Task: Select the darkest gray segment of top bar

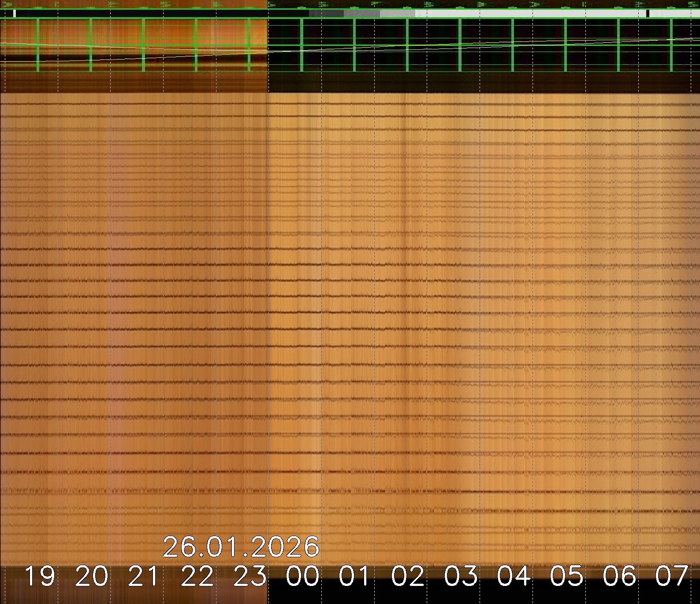Action: pyautogui.click(x=326, y=14)
